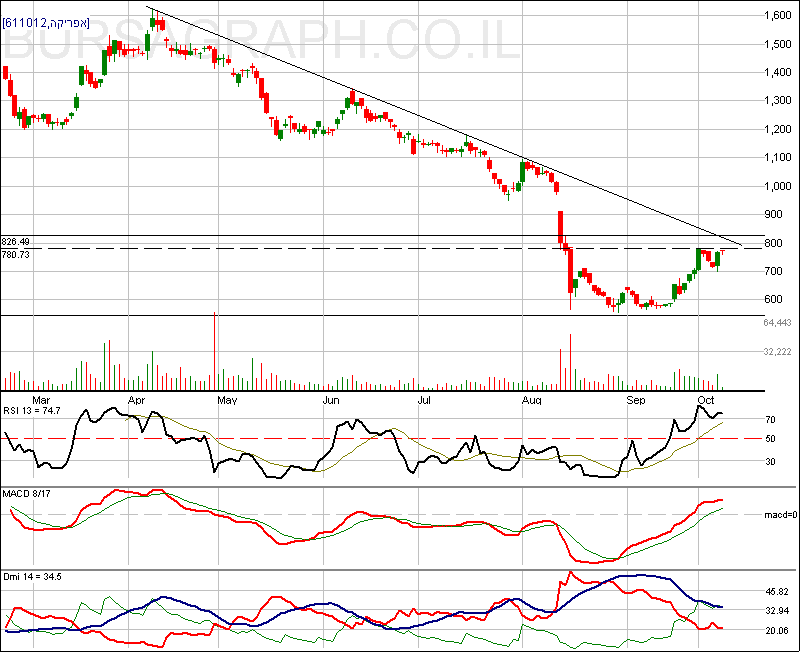Image resolution: width=800 pixels, height=652 pixels.
Task: Click the DMI 20.06 axis value
Action: pyautogui.click(x=777, y=631)
